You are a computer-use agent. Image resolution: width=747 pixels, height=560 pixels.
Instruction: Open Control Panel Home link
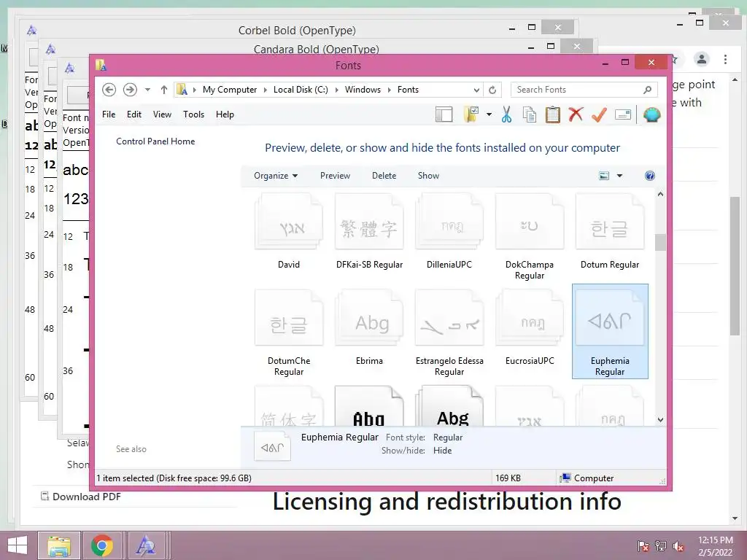click(155, 141)
